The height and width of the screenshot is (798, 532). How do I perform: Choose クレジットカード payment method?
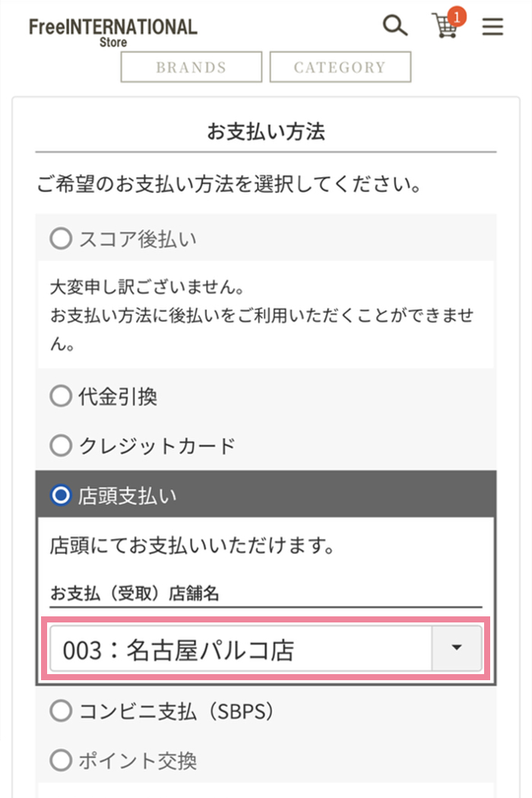coord(60,445)
